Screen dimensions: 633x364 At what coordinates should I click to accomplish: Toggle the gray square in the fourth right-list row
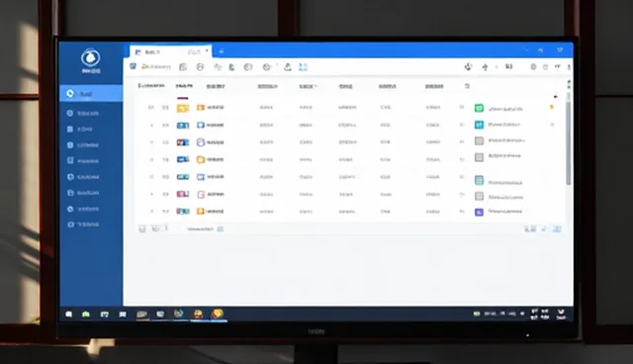tap(479, 157)
